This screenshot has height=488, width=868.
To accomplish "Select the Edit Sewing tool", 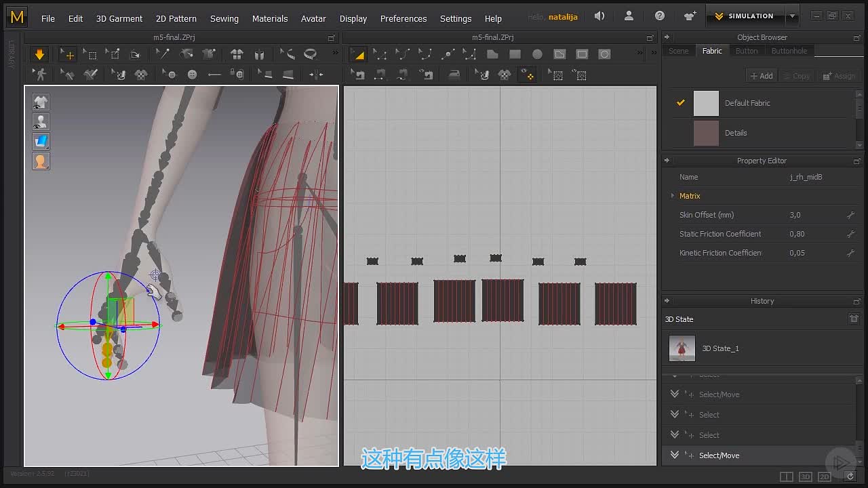I will (x=357, y=75).
